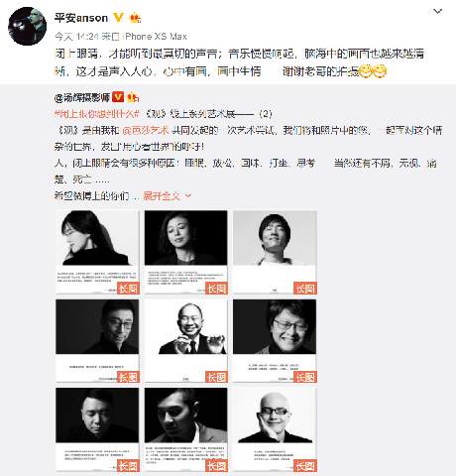Open the orange @mention link in repost text

click(x=146, y=130)
